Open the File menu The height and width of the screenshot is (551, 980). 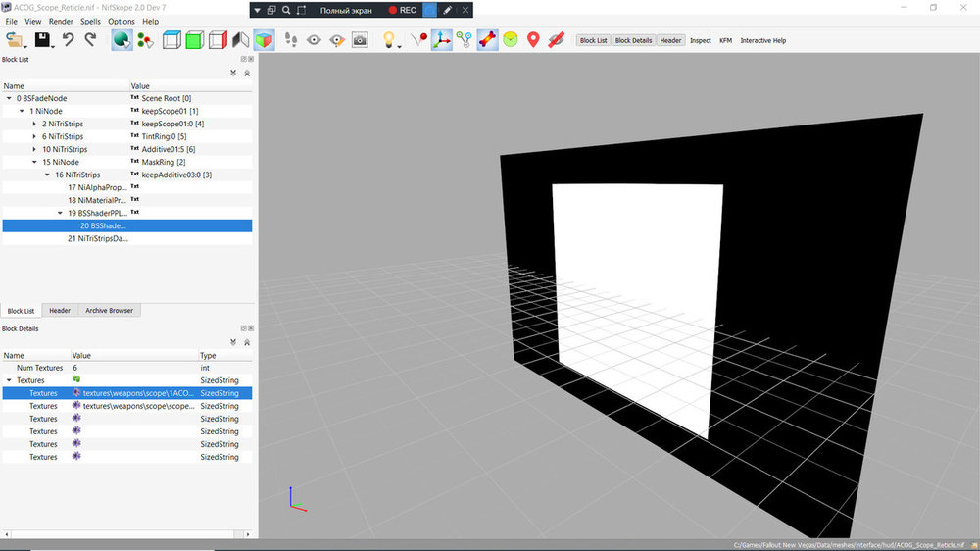(x=11, y=22)
